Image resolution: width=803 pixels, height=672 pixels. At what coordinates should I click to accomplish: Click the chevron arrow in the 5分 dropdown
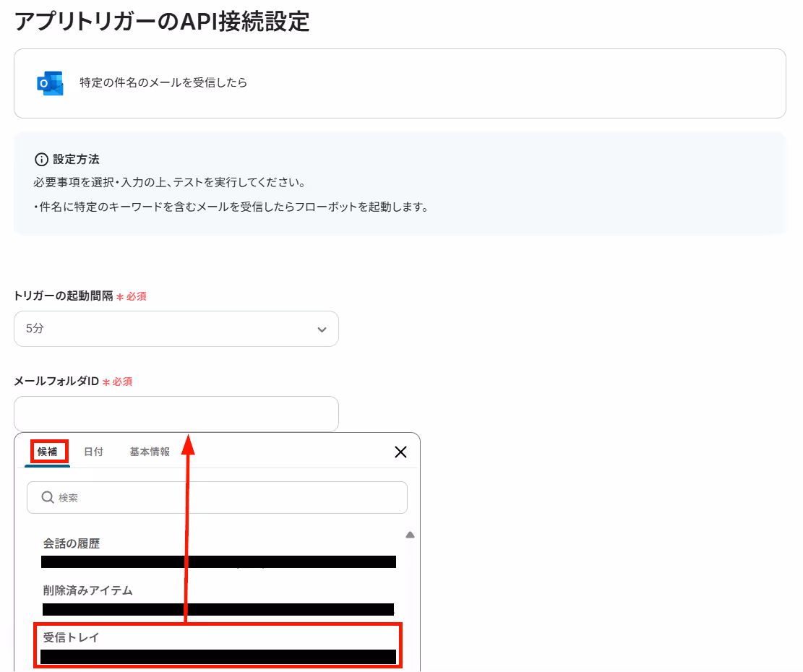(322, 329)
